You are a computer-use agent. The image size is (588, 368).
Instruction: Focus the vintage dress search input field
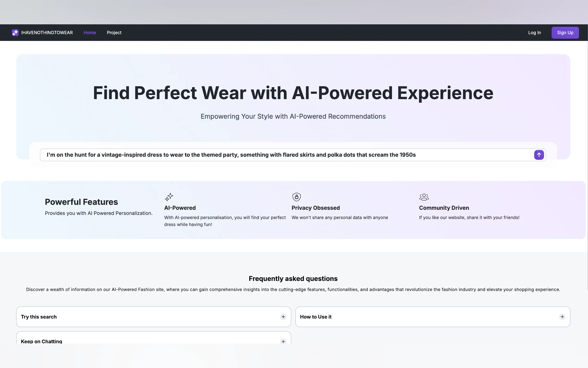click(x=267, y=155)
